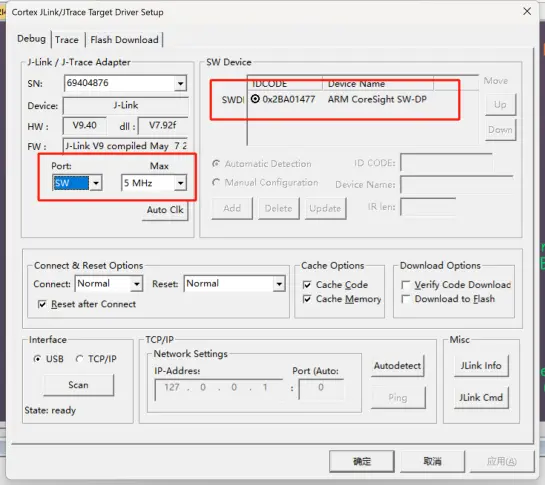Open JLink Cmd
This screenshot has width=545, height=485.
(x=481, y=397)
